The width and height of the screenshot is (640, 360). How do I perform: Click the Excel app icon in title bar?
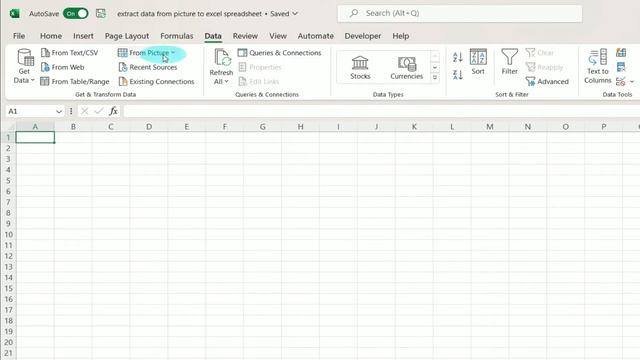point(15,13)
